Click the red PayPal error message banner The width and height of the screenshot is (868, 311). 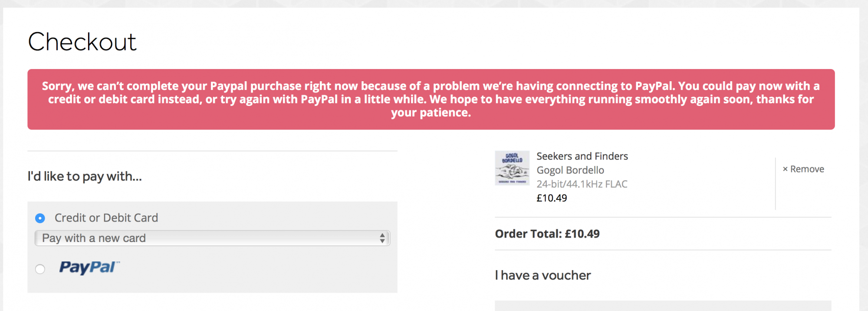click(x=431, y=99)
